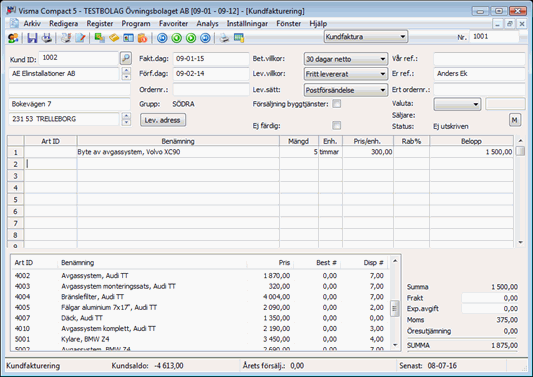
Task: Open the Inställningar menu
Action: click(247, 23)
